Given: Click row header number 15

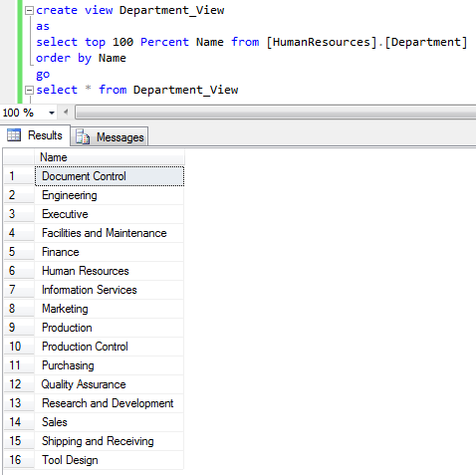Looking at the screenshot, I should click(19, 441).
